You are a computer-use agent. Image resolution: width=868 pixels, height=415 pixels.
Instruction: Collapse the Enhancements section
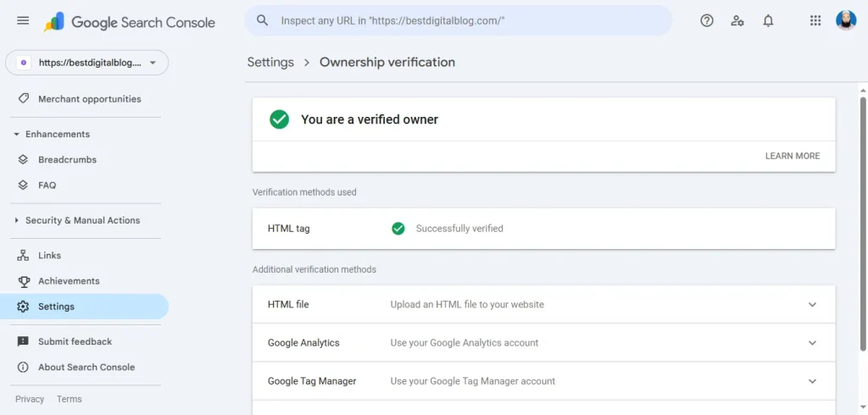tap(17, 135)
